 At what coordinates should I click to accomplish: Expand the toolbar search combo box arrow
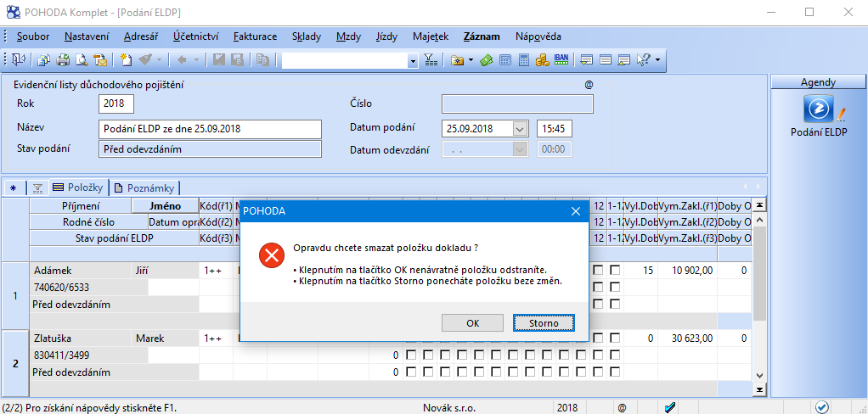pos(413,61)
